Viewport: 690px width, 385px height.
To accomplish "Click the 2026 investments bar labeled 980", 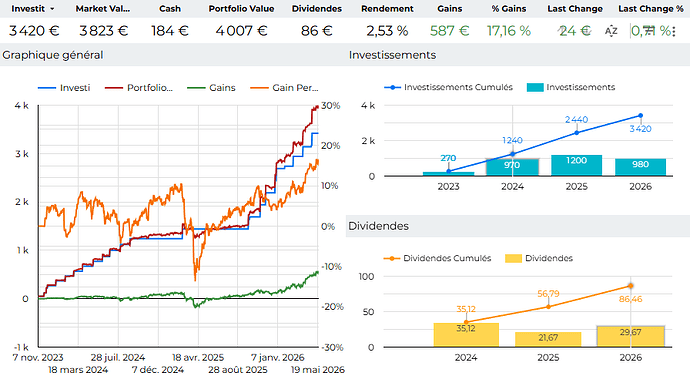I will (x=641, y=167).
